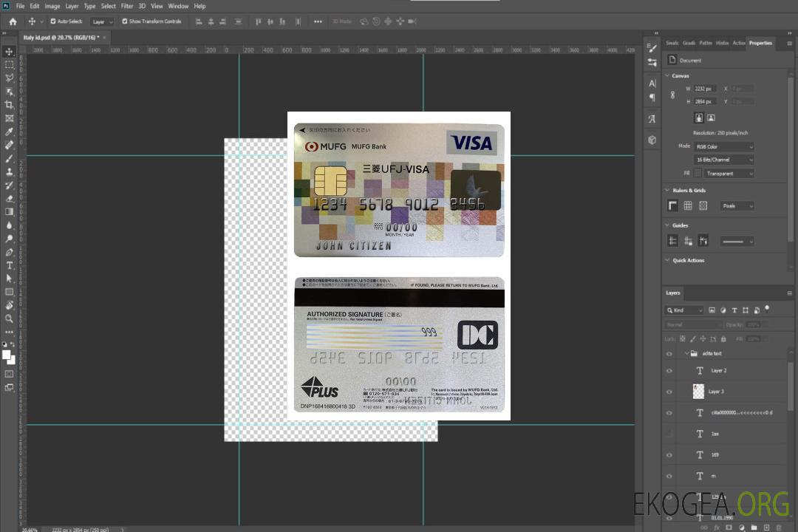Open the File menu
The image size is (798, 532).
pos(21,6)
